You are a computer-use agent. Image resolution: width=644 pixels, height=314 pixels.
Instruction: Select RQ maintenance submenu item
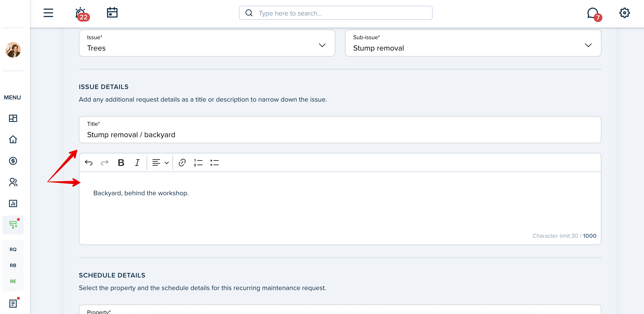click(13, 249)
